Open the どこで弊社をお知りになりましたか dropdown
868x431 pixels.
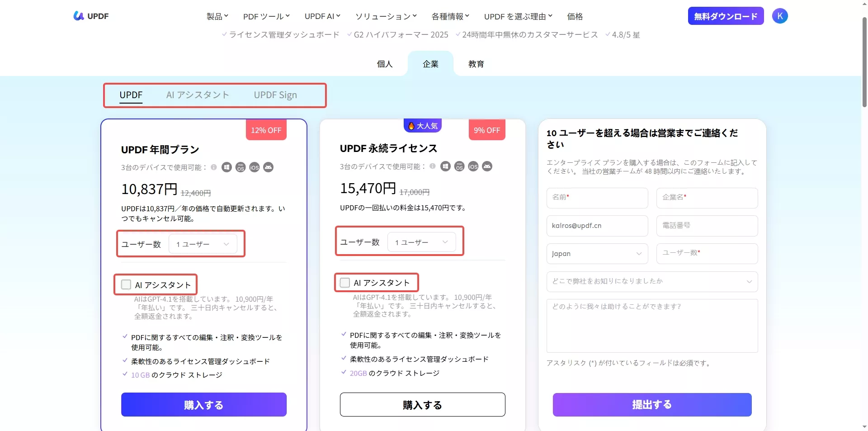click(x=652, y=281)
